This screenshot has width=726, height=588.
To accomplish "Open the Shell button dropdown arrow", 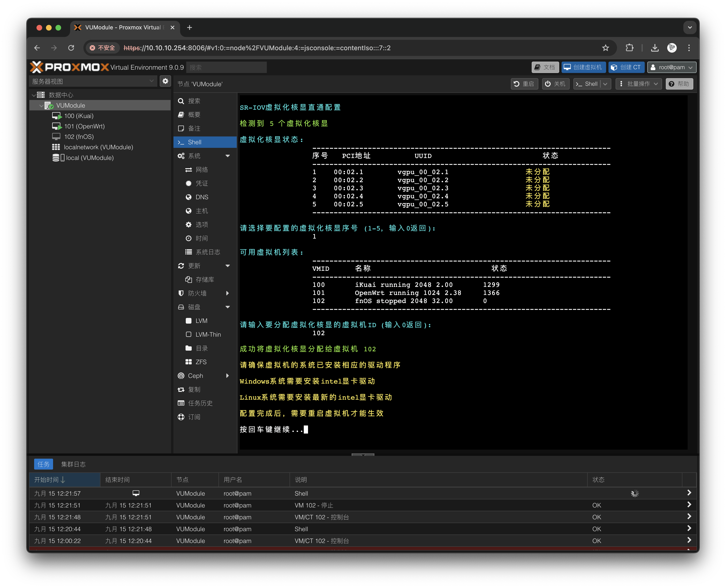I will (605, 84).
